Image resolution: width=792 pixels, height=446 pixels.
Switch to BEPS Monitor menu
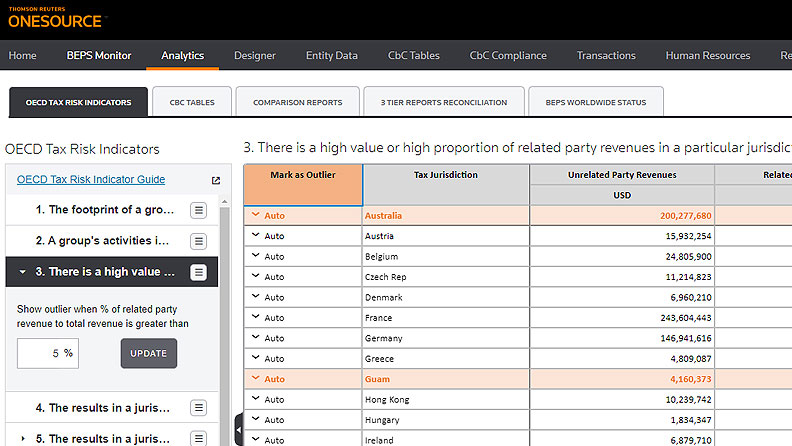99,56
